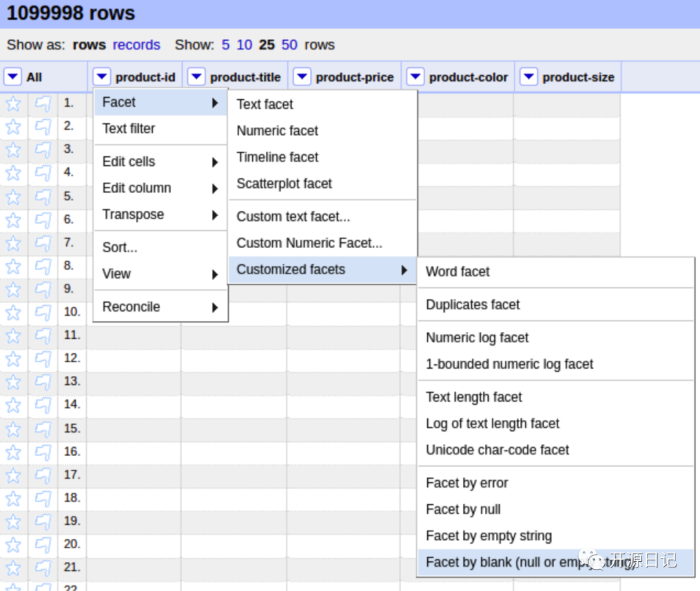The width and height of the screenshot is (700, 591).
Task: Choose Text length facet
Action: point(556,397)
